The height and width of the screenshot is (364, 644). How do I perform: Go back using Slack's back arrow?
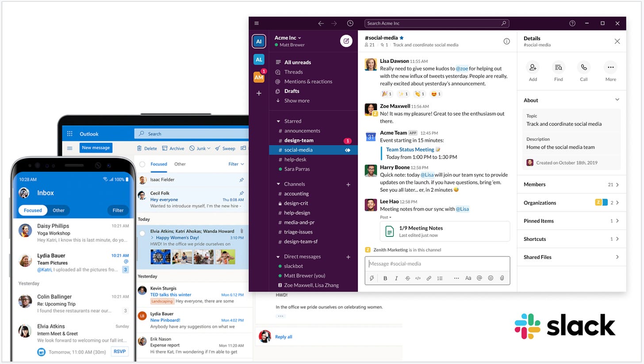coord(321,23)
